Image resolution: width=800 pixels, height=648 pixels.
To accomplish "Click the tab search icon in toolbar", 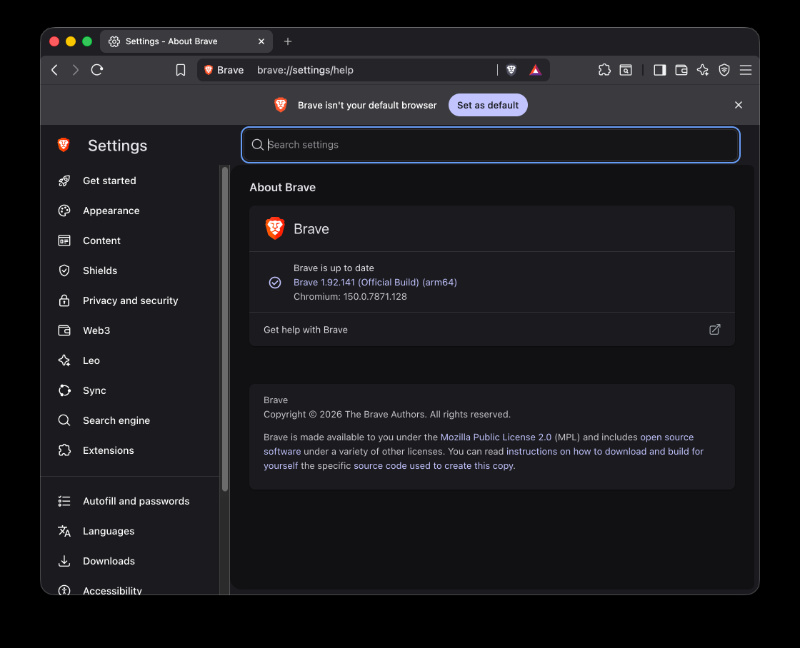I will pos(626,70).
